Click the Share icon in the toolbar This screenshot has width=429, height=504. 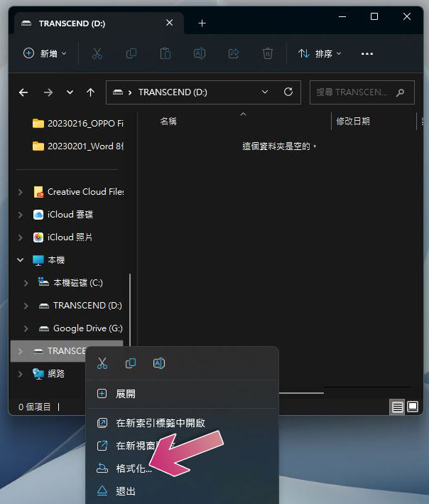tap(234, 53)
